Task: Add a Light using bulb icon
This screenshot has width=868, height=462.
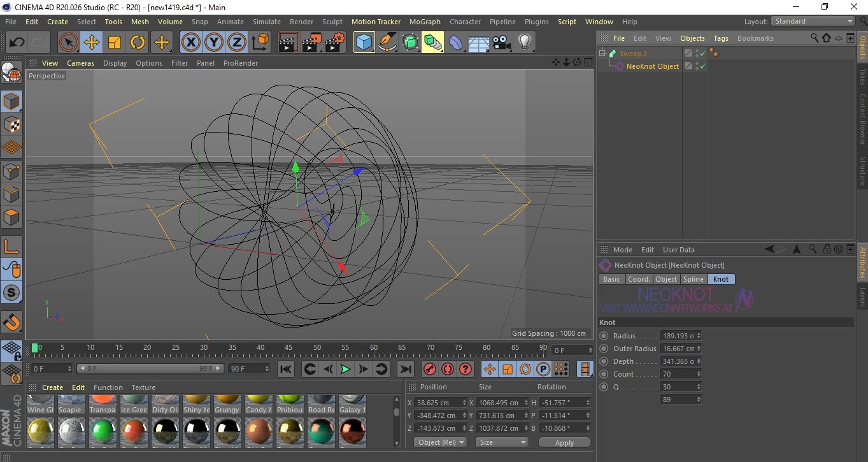Action: pos(524,43)
